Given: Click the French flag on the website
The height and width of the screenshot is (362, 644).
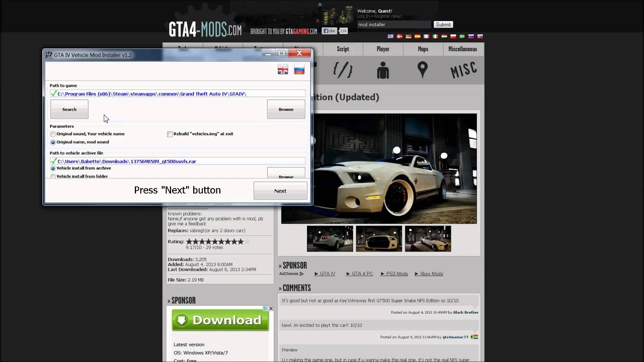Looking at the screenshot, I should pyautogui.click(x=427, y=37).
